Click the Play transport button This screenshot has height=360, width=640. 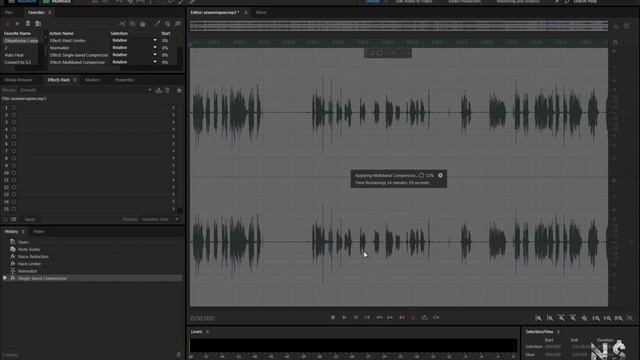tap(344, 317)
